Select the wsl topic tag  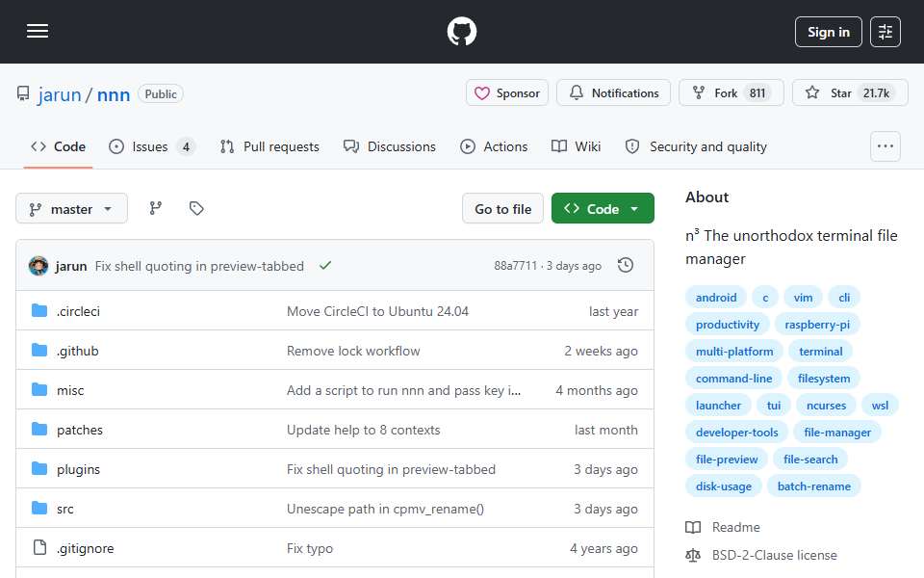pos(880,406)
